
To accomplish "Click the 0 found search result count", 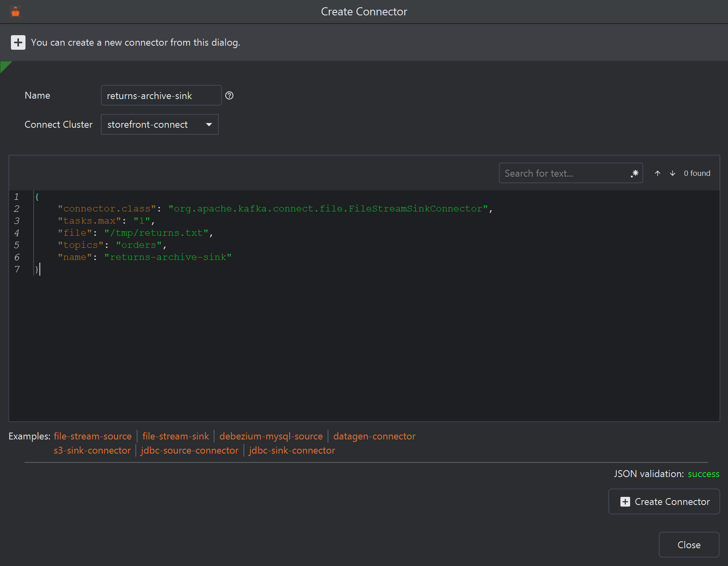I will [697, 173].
